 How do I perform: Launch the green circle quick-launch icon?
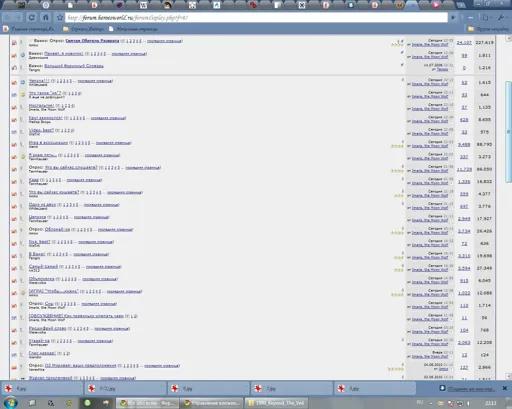(87, 403)
